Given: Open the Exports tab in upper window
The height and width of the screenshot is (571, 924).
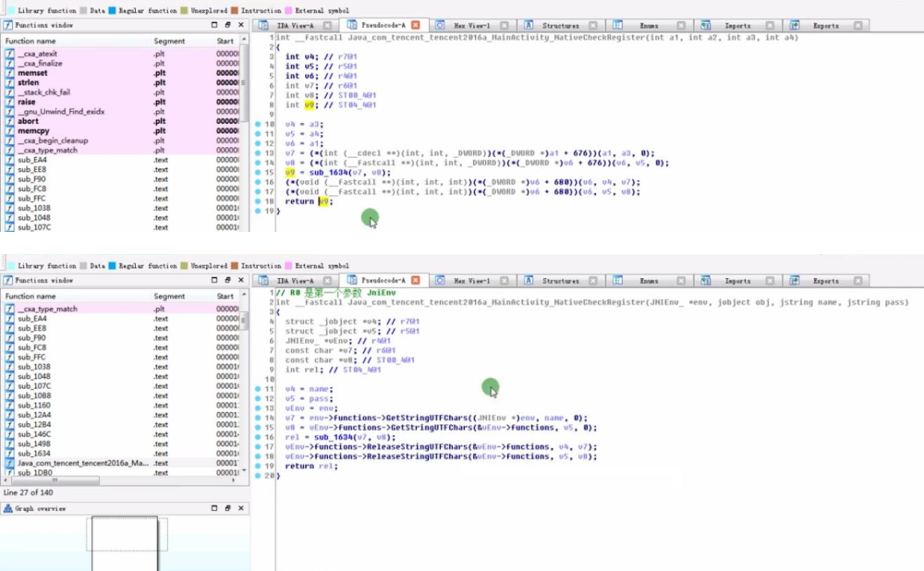Looking at the screenshot, I should pyautogui.click(x=825, y=26).
